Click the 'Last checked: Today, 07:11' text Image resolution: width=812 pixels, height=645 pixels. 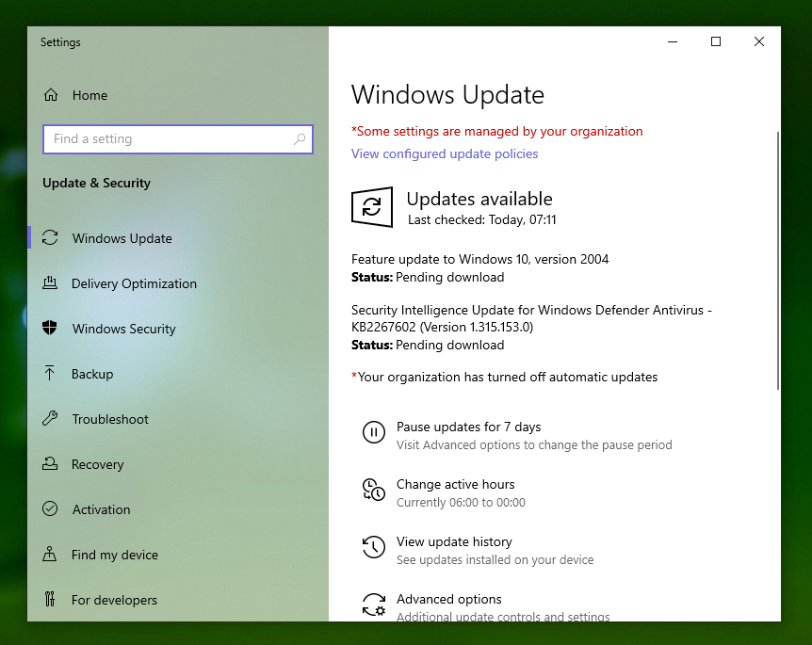pyautogui.click(x=481, y=220)
